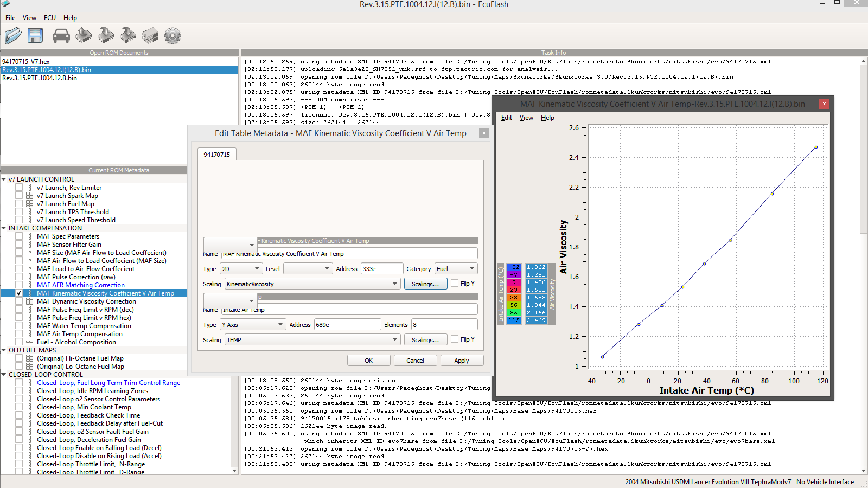
Task: Enable Flip Y next to KinematicViscosity scaling
Action: coord(455,284)
